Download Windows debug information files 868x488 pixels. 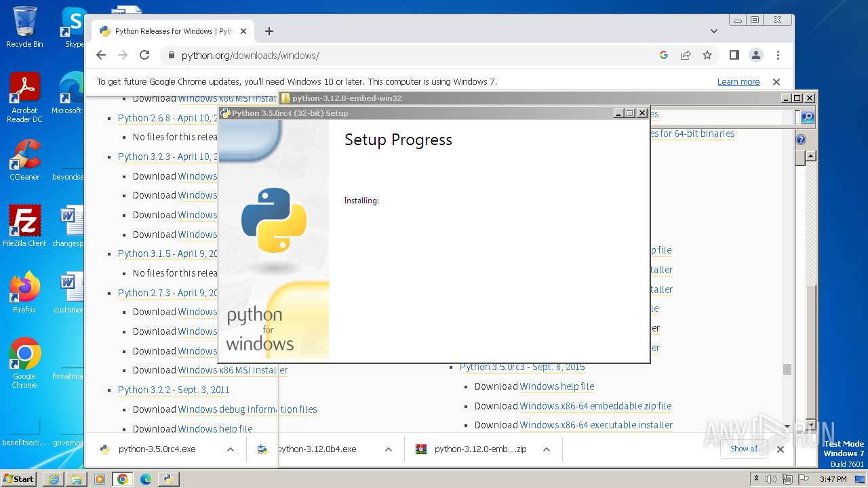(x=247, y=409)
